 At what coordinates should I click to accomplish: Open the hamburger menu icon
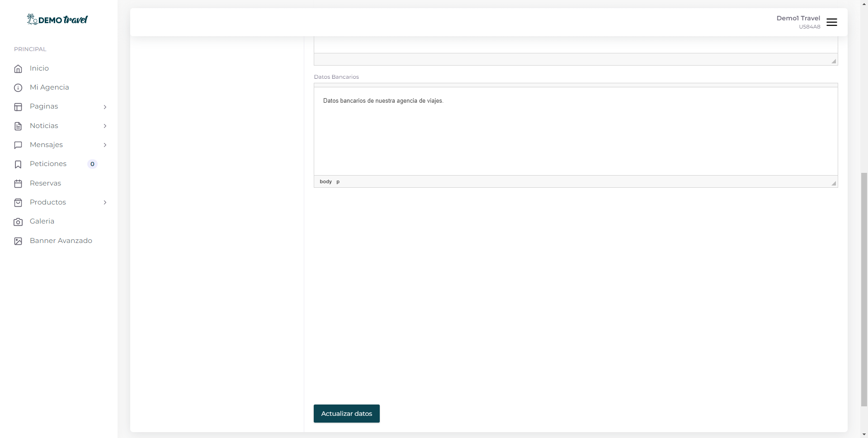click(x=832, y=22)
